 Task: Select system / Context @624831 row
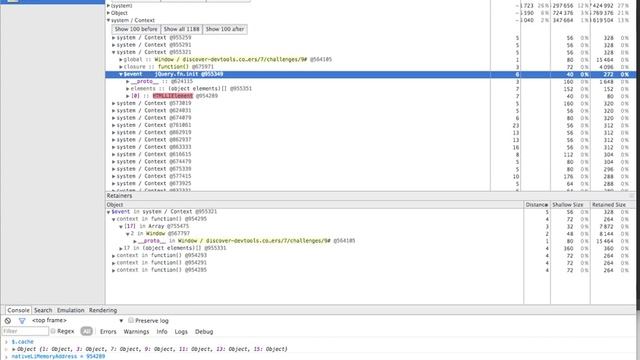click(371, 111)
